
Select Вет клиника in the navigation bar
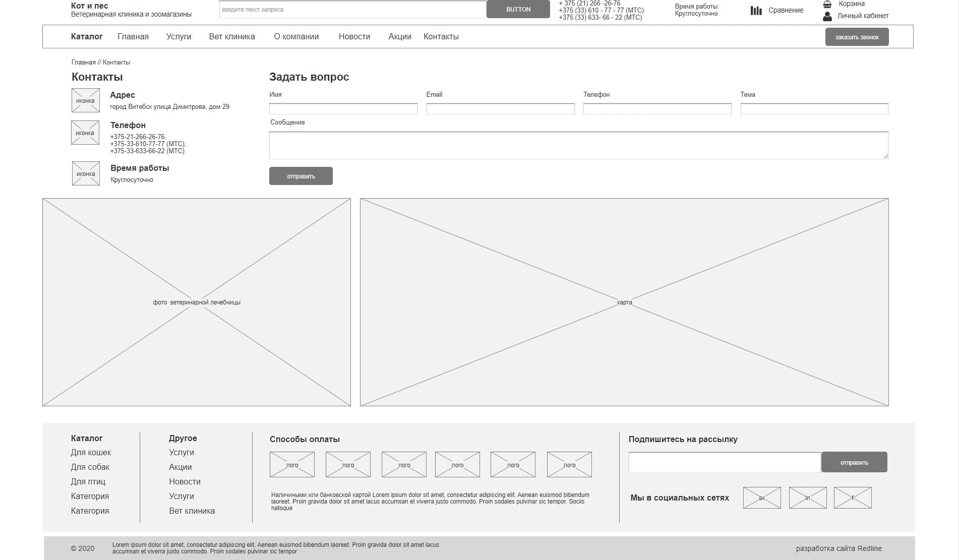232,36
